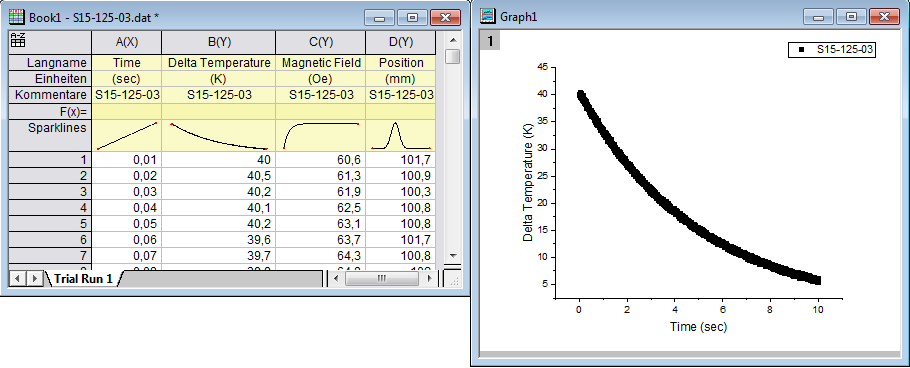
Task: Click cell value 101,7 in row 1
Action: [x=400, y=160]
